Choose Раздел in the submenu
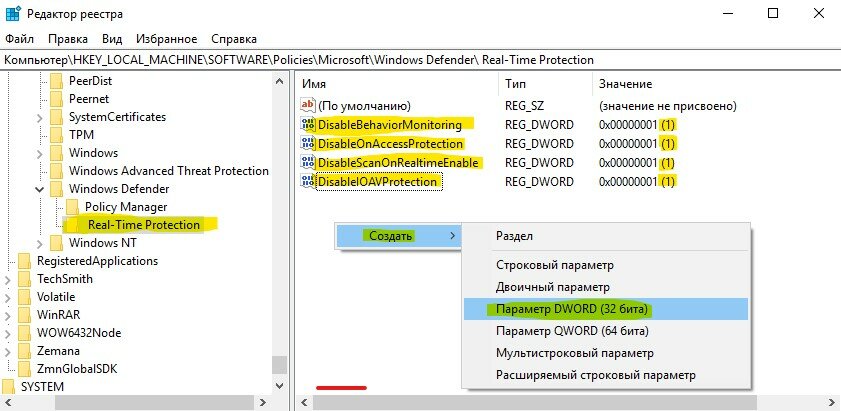841x411 pixels. tap(606, 236)
